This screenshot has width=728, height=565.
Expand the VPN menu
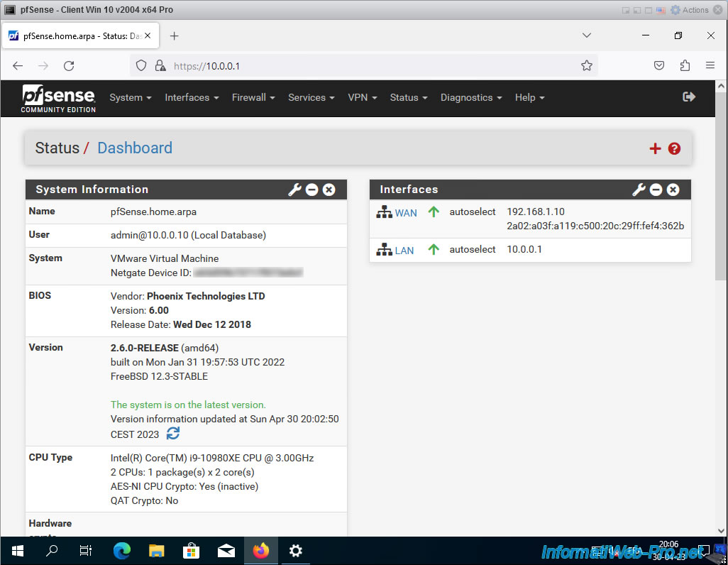(362, 97)
